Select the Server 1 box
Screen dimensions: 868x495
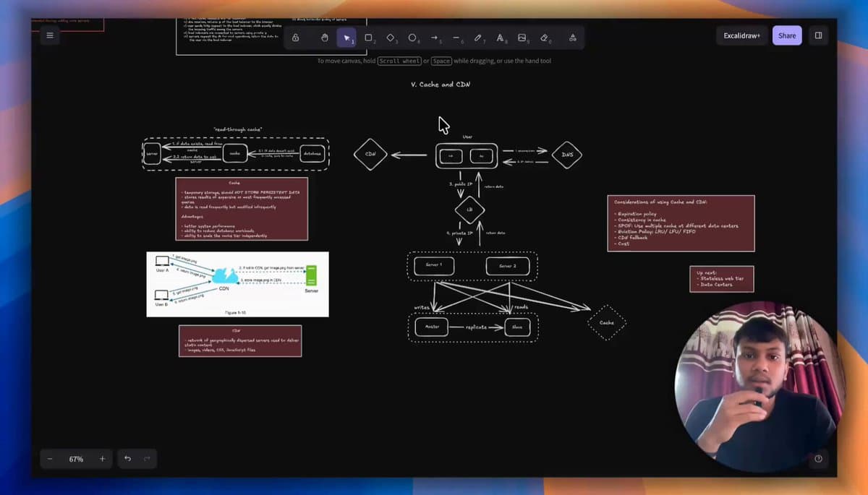433,265
